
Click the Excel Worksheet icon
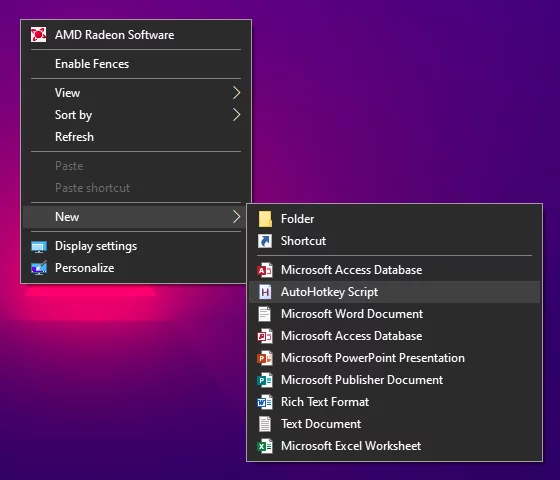[x=265, y=446]
